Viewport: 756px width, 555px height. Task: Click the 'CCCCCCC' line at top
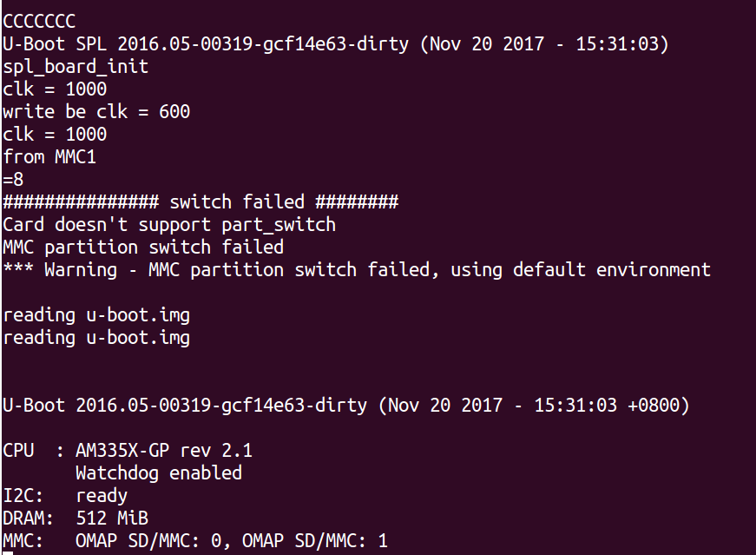click(x=39, y=21)
